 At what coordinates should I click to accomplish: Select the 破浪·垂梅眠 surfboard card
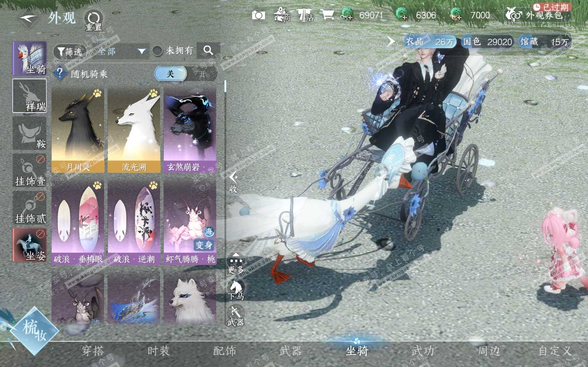pyautogui.click(x=78, y=222)
